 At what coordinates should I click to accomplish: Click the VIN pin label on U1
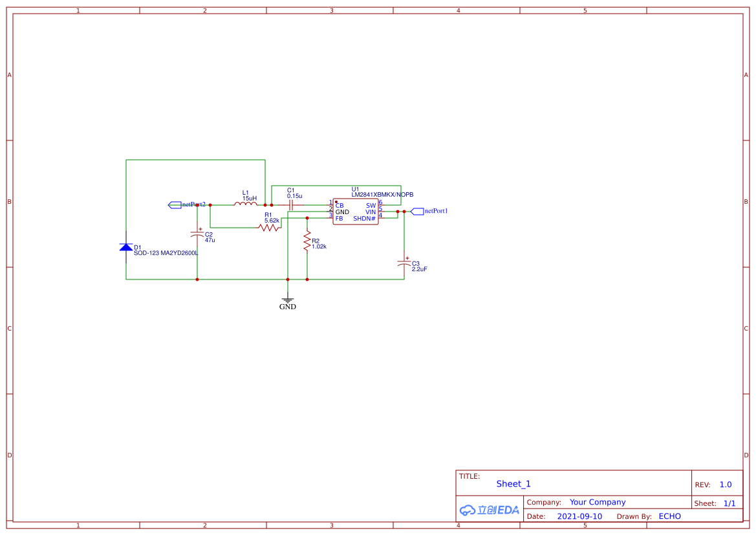click(371, 212)
